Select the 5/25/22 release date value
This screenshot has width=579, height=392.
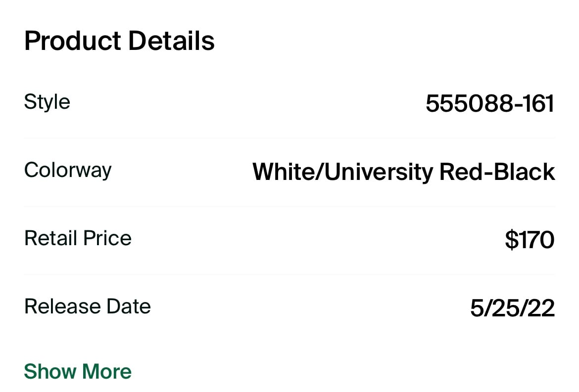click(x=512, y=308)
